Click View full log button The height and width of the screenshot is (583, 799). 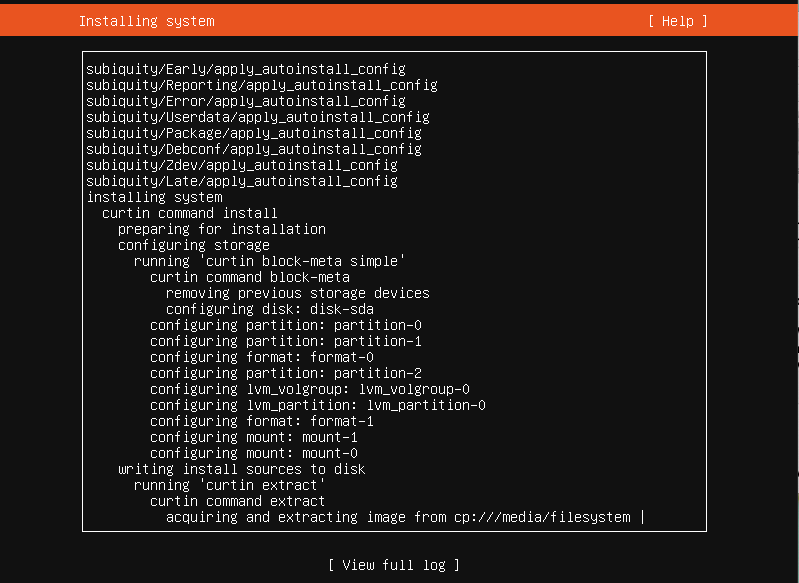(394, 565)
